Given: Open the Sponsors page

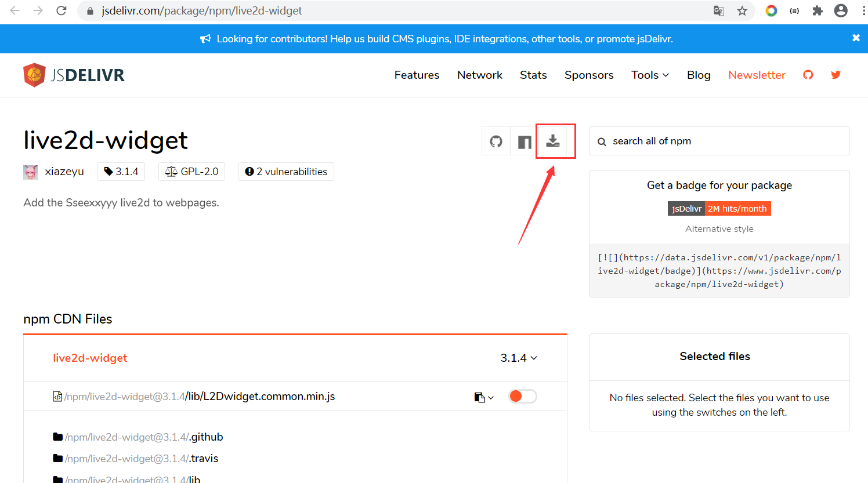Looking at the screenshot, I should click(x=589, y=75).
